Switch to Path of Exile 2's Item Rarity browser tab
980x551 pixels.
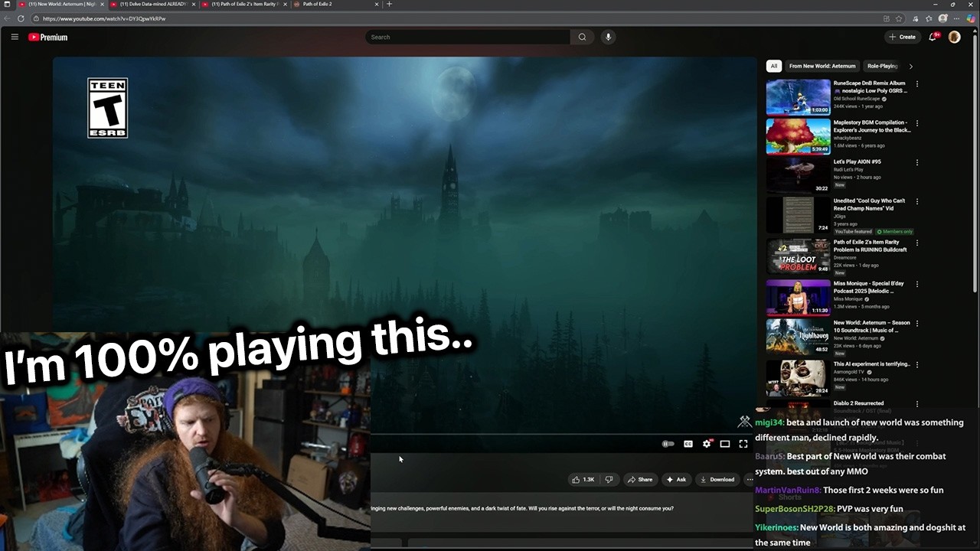(242, 4)
